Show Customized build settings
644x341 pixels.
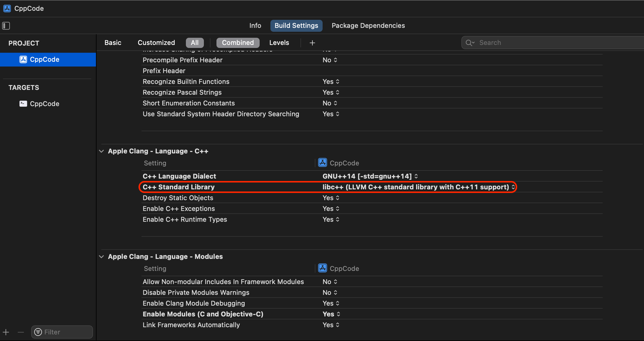pos(156,43)
